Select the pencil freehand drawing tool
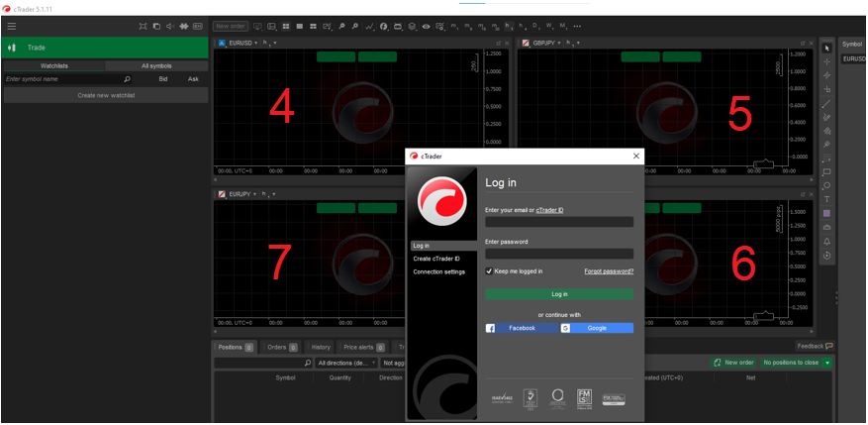Image resolution: width=868 pixels, height=425 pixels. pos(827,117)
